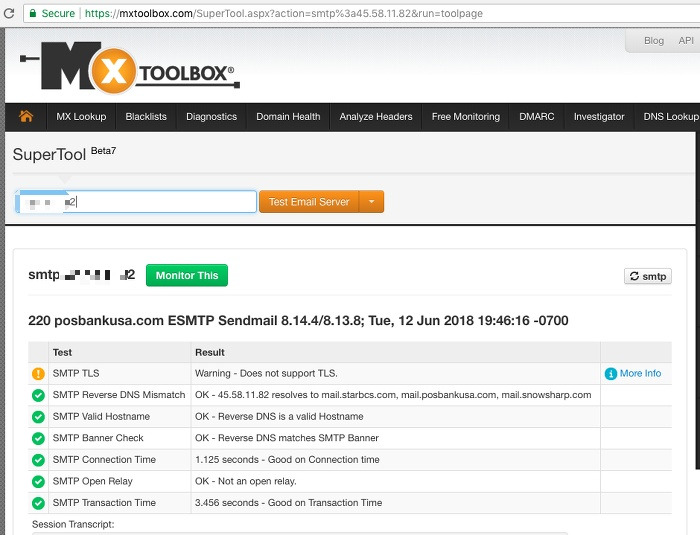Screen dimensions: 700x535
Task: Click green check for SMTP Connection Time
Action: pos(38,460)
